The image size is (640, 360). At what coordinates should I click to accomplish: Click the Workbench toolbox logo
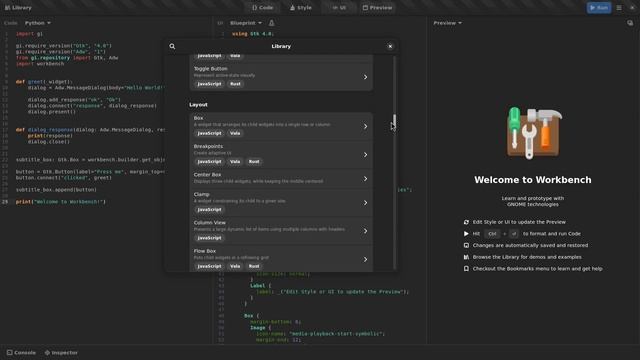click(x=533, y=133)
